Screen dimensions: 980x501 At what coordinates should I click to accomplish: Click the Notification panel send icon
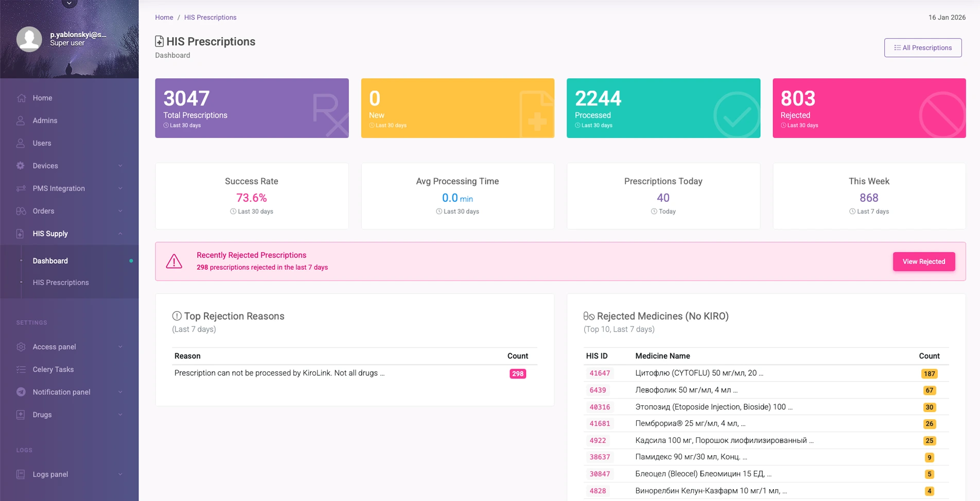21,392
